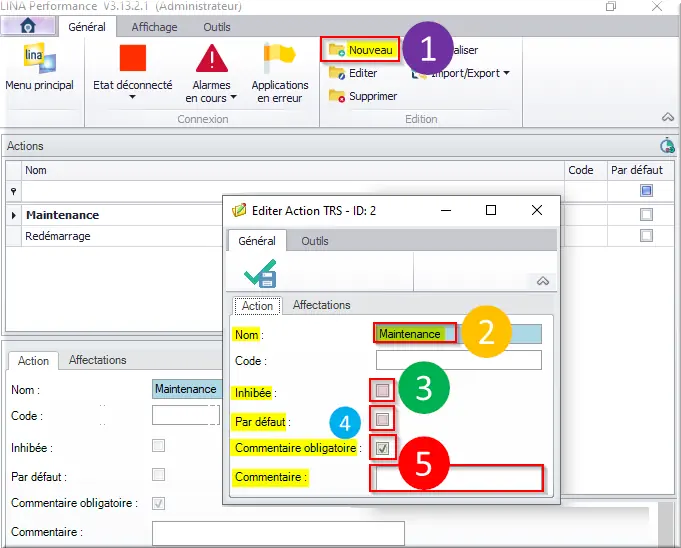Click the save and validate checkmark icon
The width and height of the screenshot is (681, 548).
click(x=260, y=273)
